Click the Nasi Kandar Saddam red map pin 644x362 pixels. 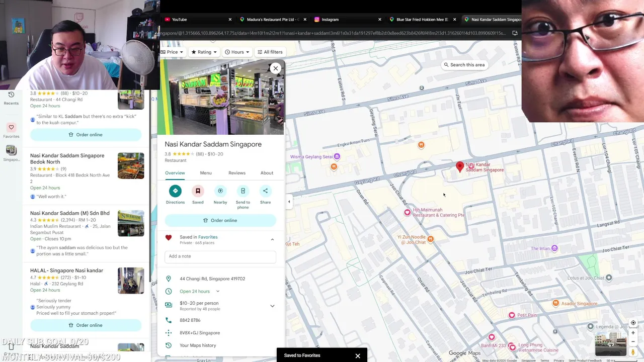tap(459, 167)
